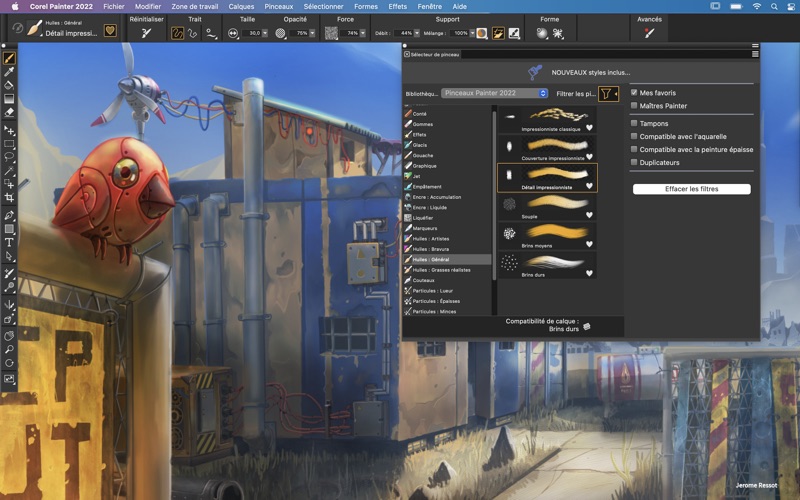Check Compatible avec la peinture épaisse

tap(634, 149)
